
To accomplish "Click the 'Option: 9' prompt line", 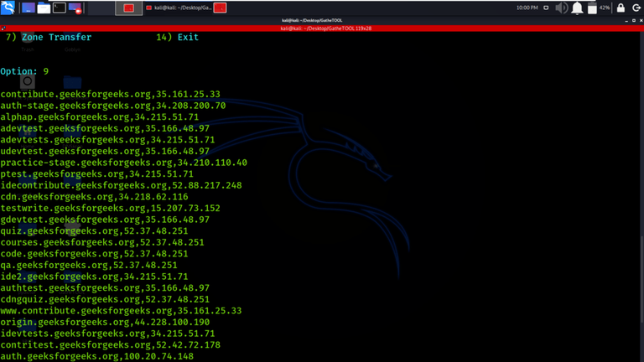I will click(x=24, y=71).
